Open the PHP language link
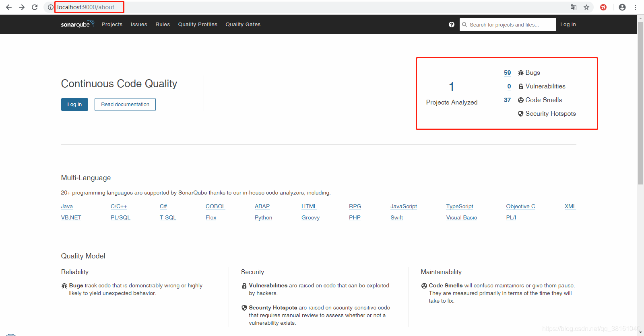This screenshot has height=336, width=644. pos(355,218)
